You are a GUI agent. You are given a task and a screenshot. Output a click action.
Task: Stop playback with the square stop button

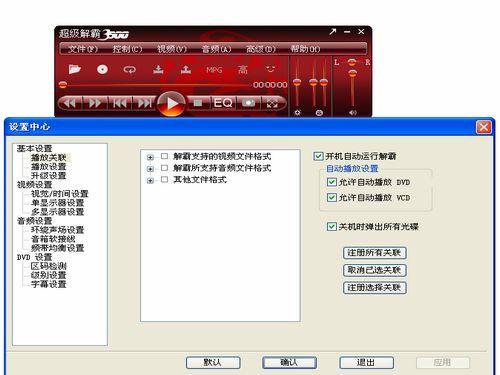coord(198,103)
